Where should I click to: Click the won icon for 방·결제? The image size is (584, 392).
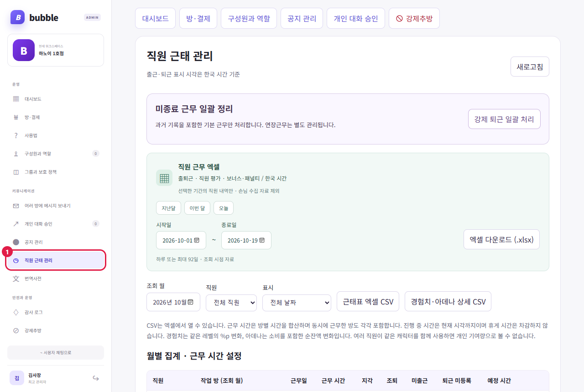[x=16, y=117]
